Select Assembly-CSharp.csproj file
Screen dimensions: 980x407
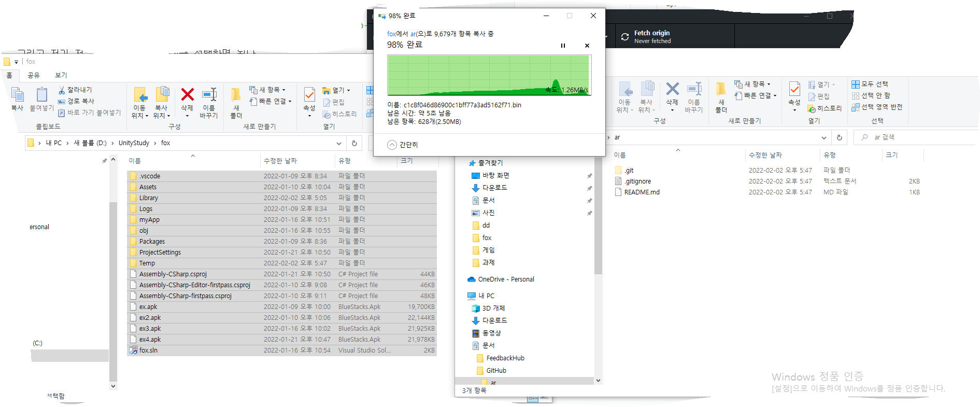click(x=282, y=274)
